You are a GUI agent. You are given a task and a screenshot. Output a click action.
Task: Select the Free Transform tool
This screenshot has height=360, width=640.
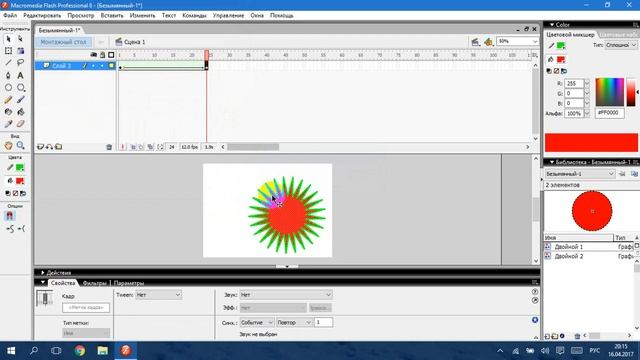8,51
